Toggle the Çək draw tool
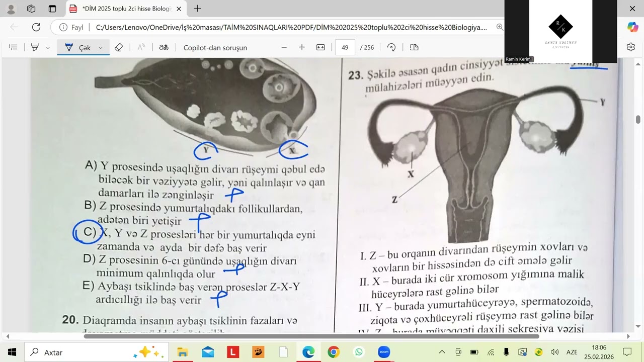Image resolution: width=644 pixels, height=362 pixels. 77,47
